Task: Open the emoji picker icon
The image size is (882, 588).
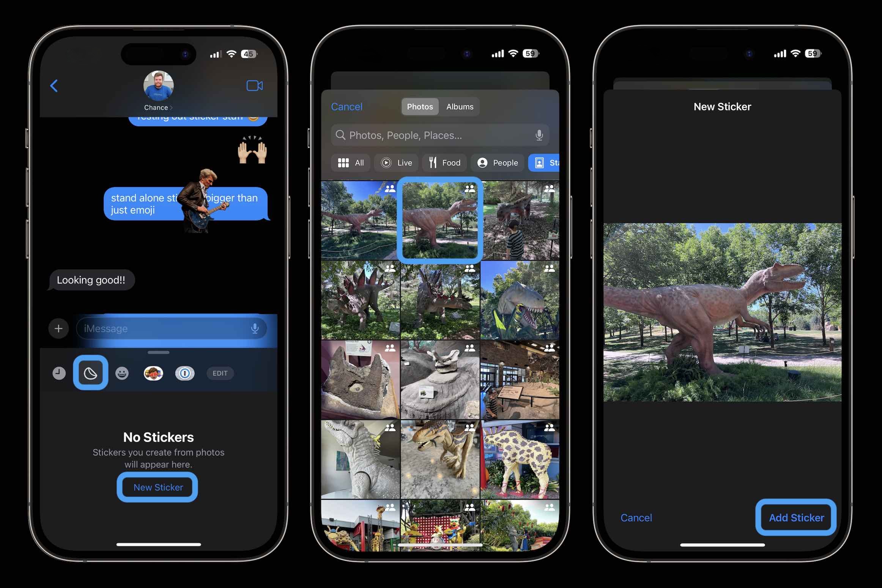Action: coord(121,373)
